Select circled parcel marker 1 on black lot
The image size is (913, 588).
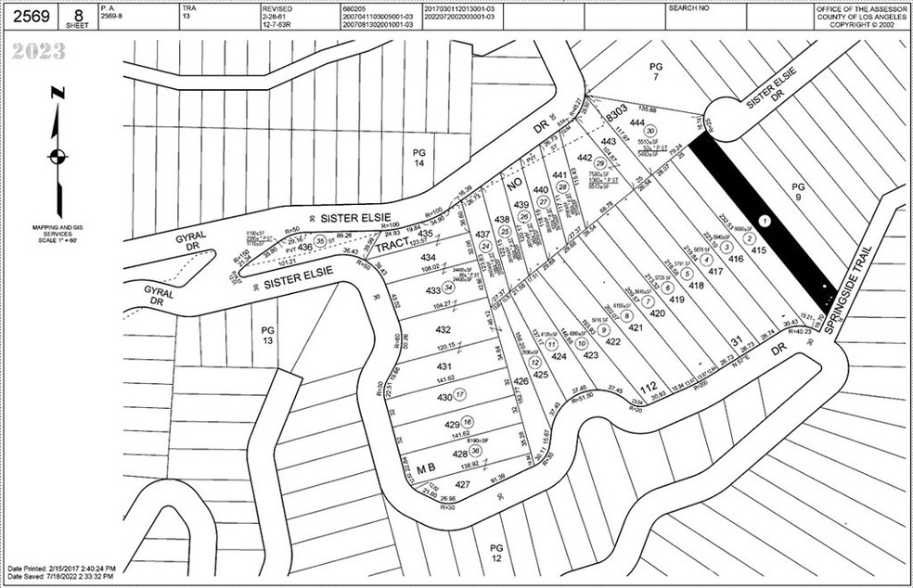pyautogui.click(x=764, y=222)
